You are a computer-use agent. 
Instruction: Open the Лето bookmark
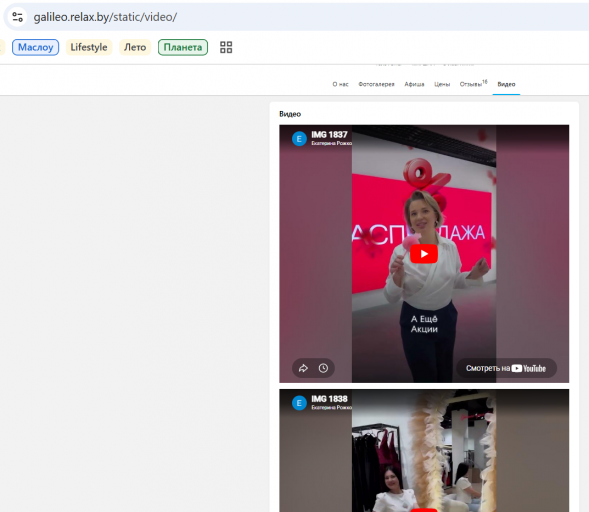click(x=135, y=47)
